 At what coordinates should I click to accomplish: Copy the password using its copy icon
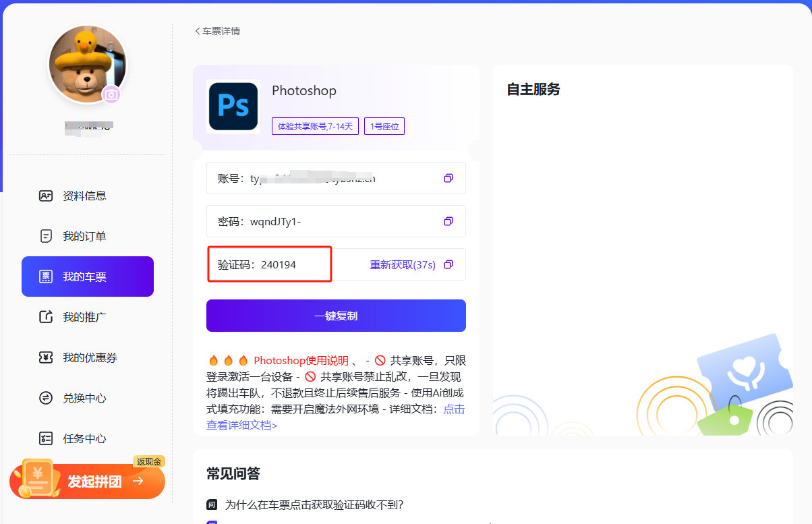click(448, 221)
